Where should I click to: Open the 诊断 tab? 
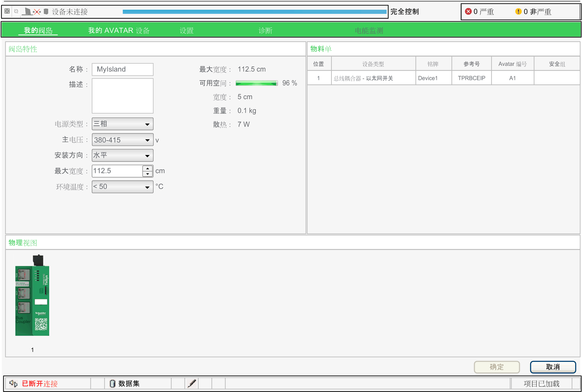265,30
